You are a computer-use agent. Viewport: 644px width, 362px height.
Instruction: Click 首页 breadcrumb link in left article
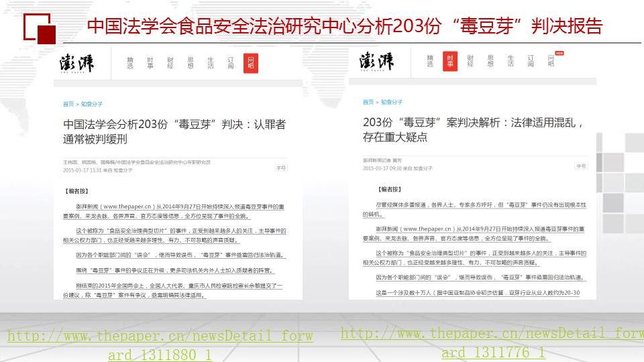tap(68, 104)
